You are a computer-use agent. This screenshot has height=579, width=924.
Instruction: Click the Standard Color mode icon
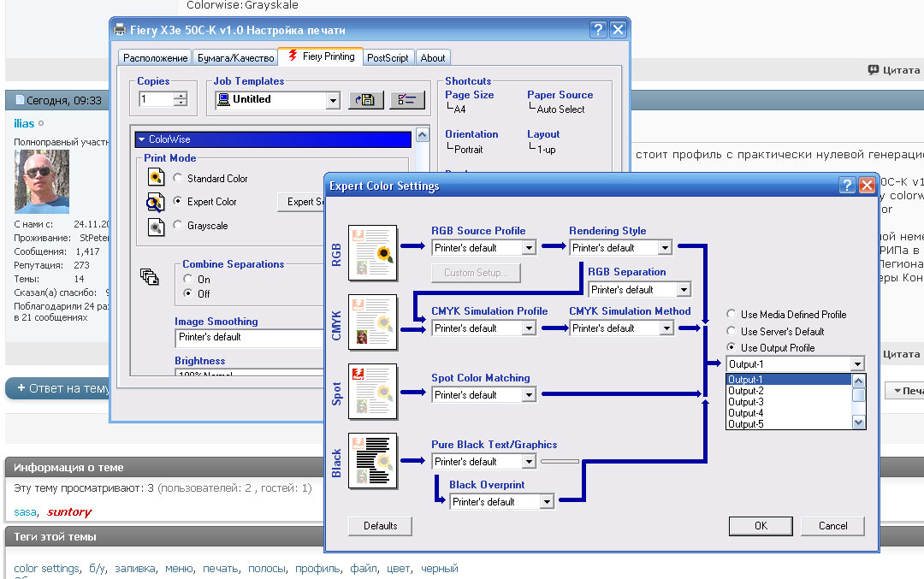(x=156, y=177)
